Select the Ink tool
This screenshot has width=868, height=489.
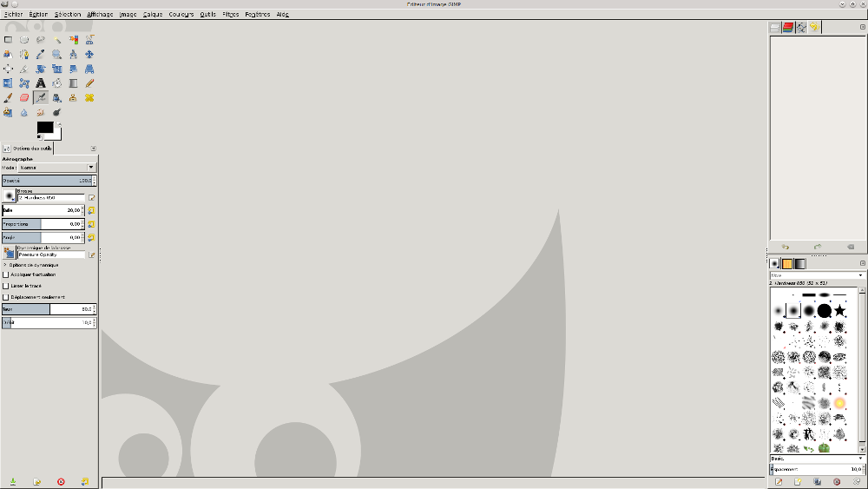click(57, 97)
